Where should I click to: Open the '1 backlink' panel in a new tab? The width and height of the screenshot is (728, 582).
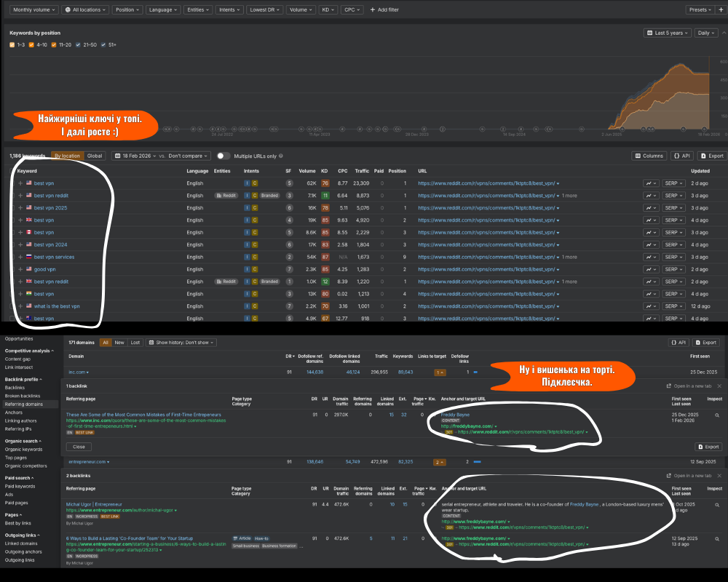(689, 386)
